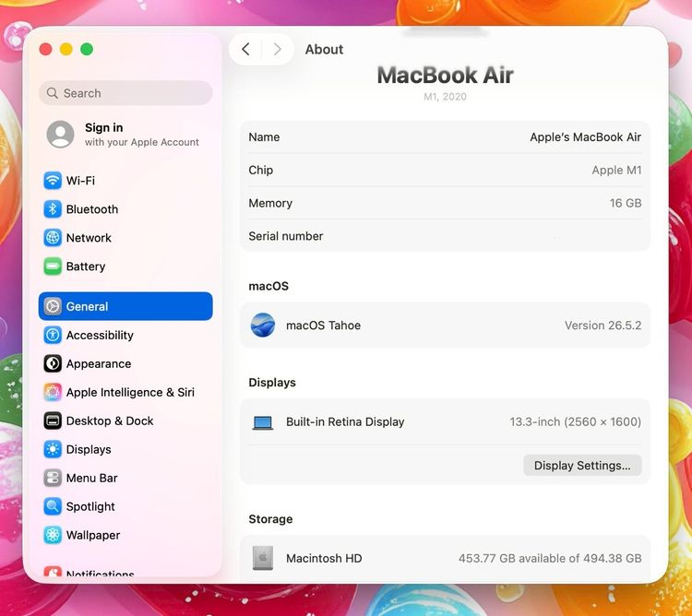Zoom window with the green button
The image size is (692, 616).
87,49
